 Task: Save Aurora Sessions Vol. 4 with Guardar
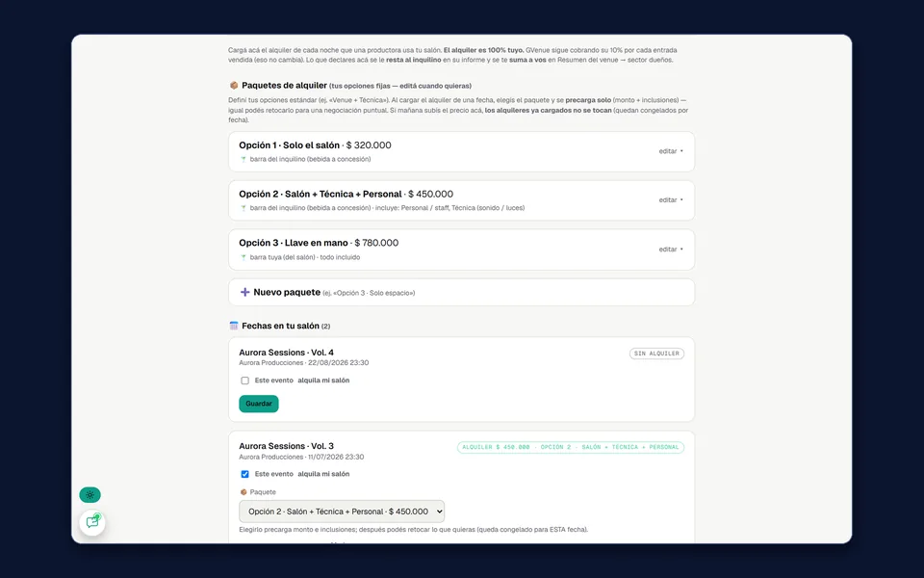(259, 404)
